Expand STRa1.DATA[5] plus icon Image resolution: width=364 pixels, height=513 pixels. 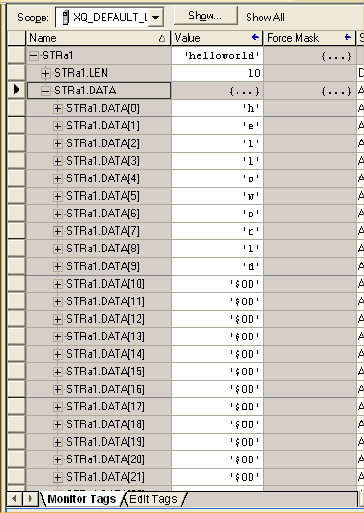click(58, 196)
